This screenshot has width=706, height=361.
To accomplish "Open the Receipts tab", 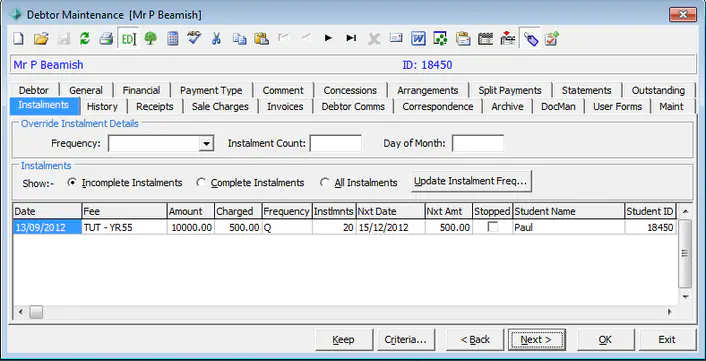I will click(155, 107).
